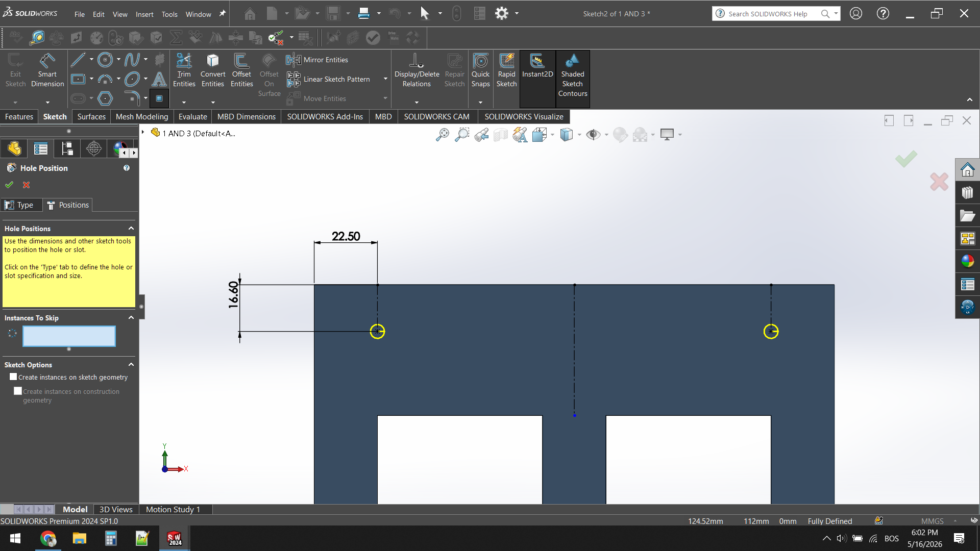The height and width of the screenshot is (551, 980).
Task: Open Linear Sketch Pattern dropdown arrow
Action: pos(385,79)
